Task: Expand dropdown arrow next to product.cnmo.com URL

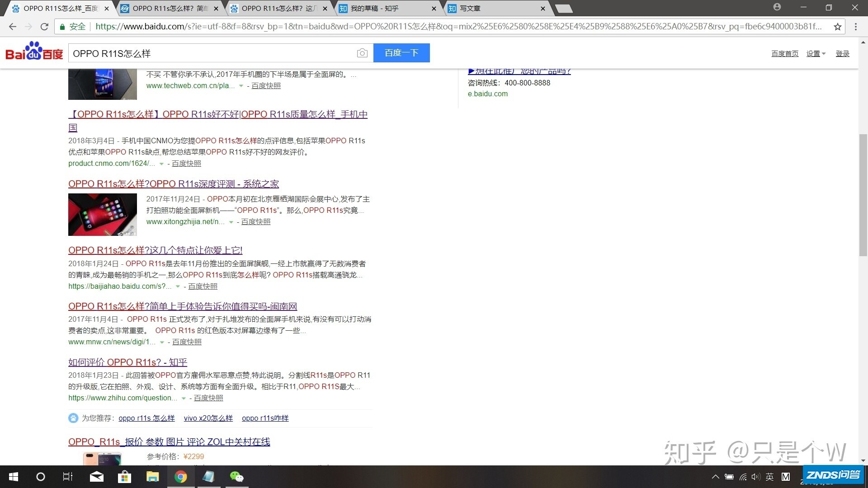Action: (x=161, y=164)
